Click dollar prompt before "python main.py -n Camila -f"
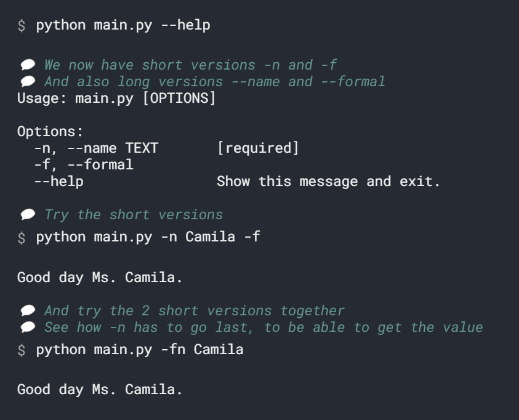The height and width of the screenshot is (420, 519). [22, 237]
